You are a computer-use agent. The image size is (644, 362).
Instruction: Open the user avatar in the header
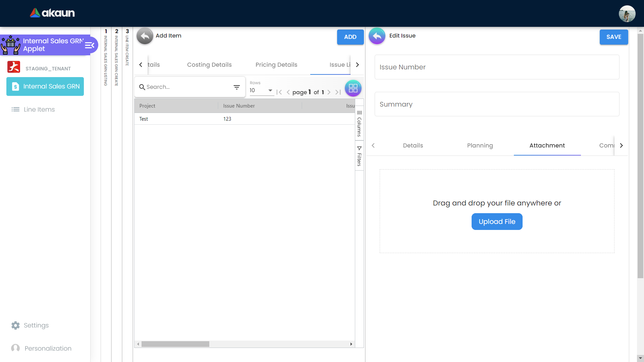pos(627,14)
